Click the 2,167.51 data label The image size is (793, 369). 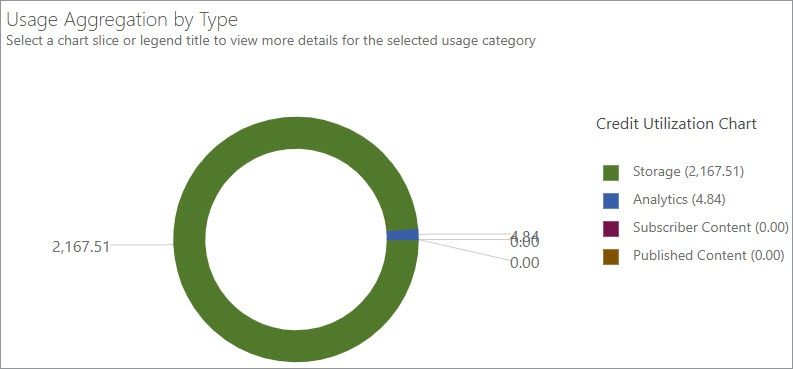[x=81, y=247]
